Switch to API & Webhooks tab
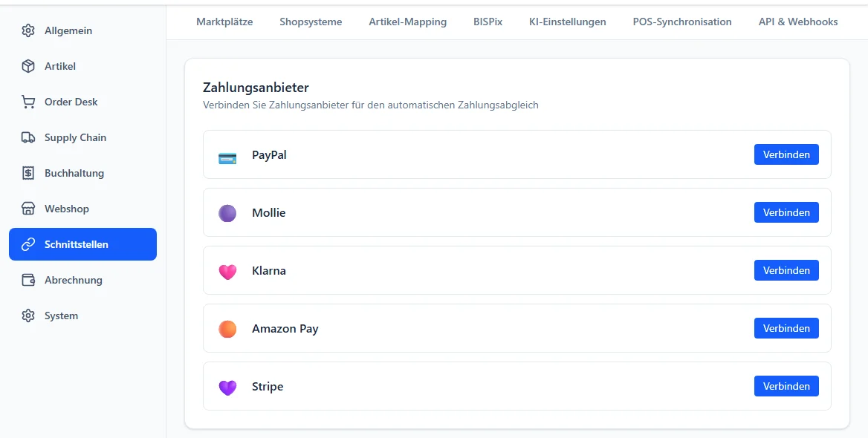 tap(797, 22)
